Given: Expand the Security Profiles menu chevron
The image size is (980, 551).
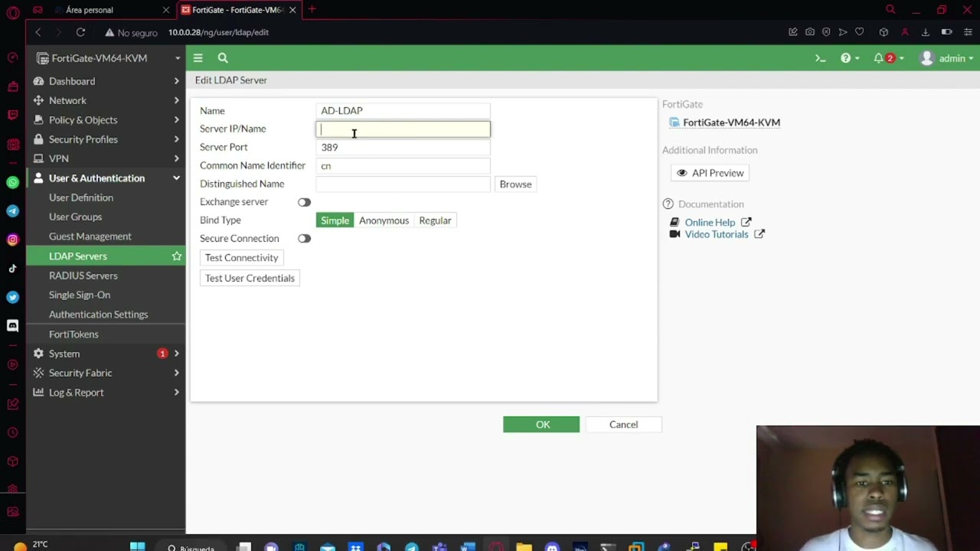Looking at the screenshot, I should (176, 139).
